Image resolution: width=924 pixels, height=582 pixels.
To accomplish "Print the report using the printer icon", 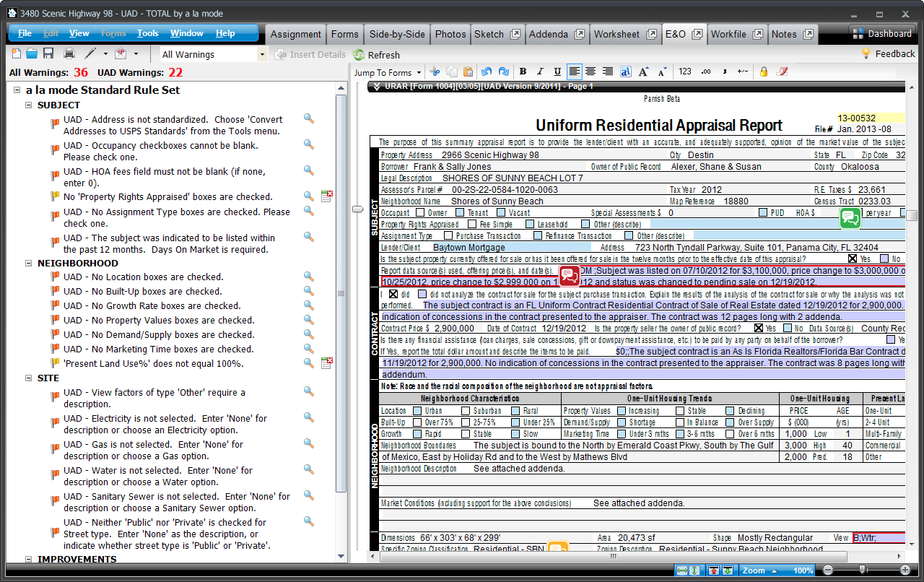I will (x=69, y=53).
